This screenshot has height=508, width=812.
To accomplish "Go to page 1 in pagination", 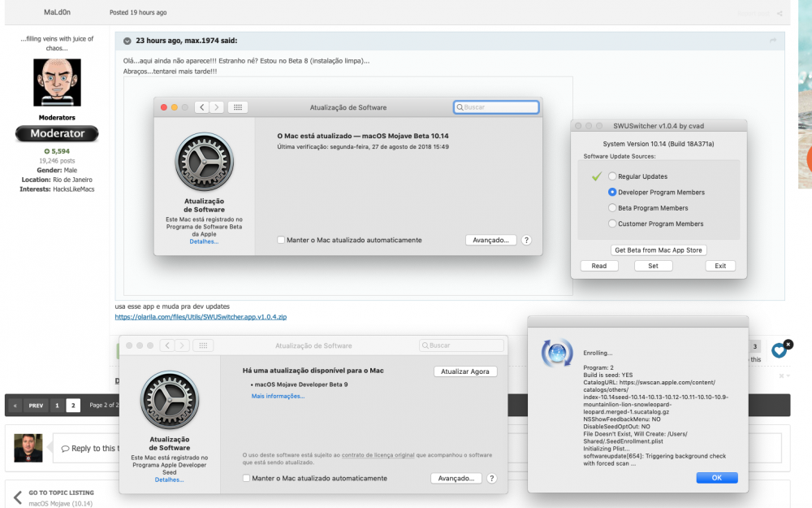I will point(57,406).
